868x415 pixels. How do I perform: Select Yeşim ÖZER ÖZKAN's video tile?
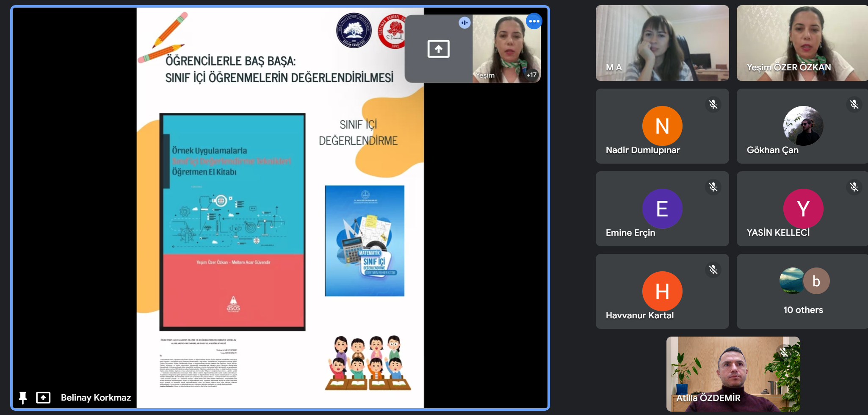(802, 43)
